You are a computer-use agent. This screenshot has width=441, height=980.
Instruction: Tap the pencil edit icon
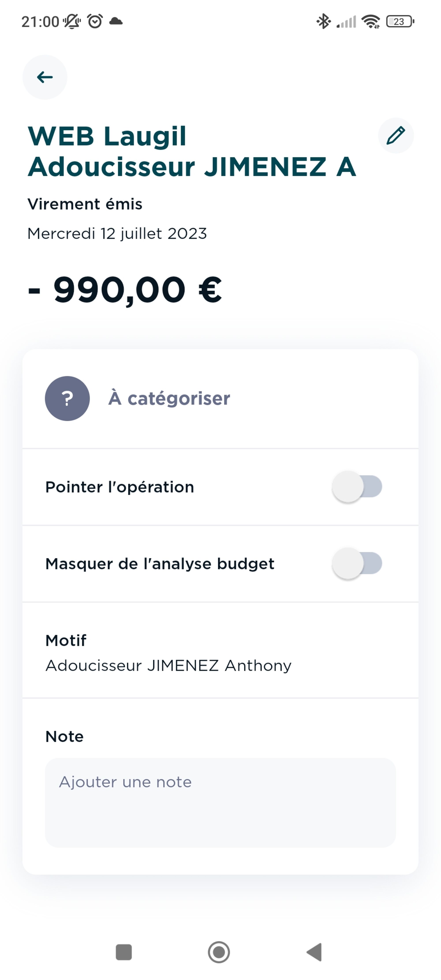click(396, 135)
